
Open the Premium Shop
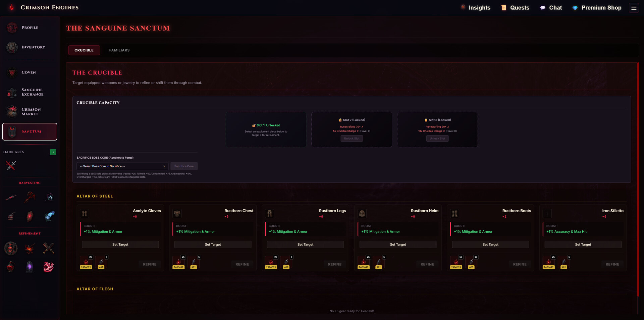[597, 8]
